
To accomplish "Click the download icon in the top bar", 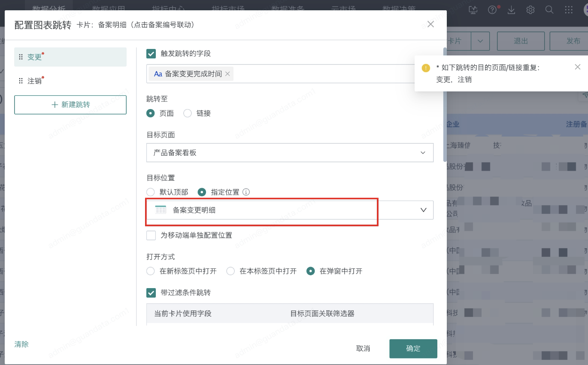I will [511, 9].
